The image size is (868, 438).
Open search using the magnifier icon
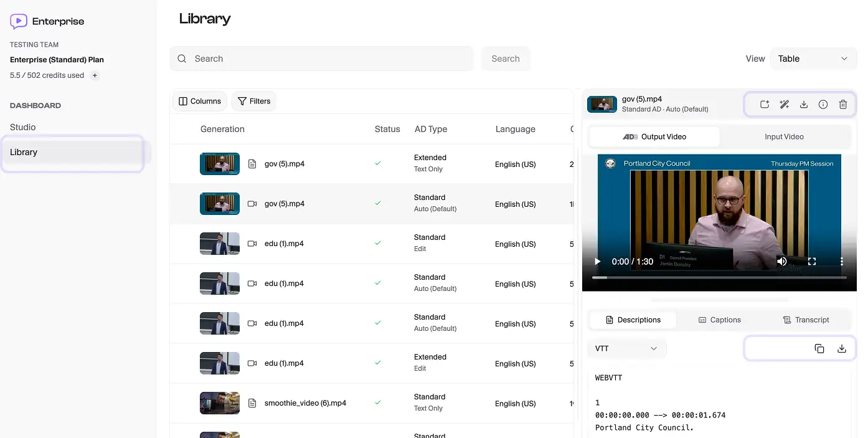181,58
